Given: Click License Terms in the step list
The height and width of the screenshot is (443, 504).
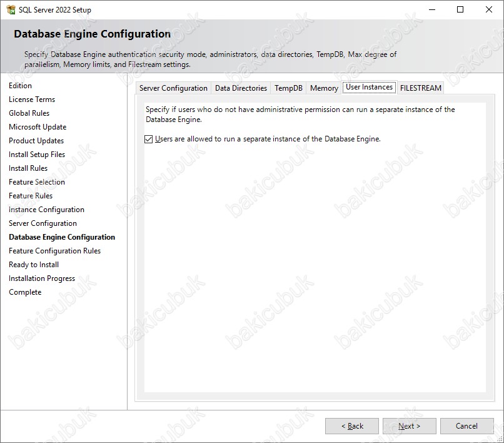Looking at the screenshot, I should click(x=32, y=99).
